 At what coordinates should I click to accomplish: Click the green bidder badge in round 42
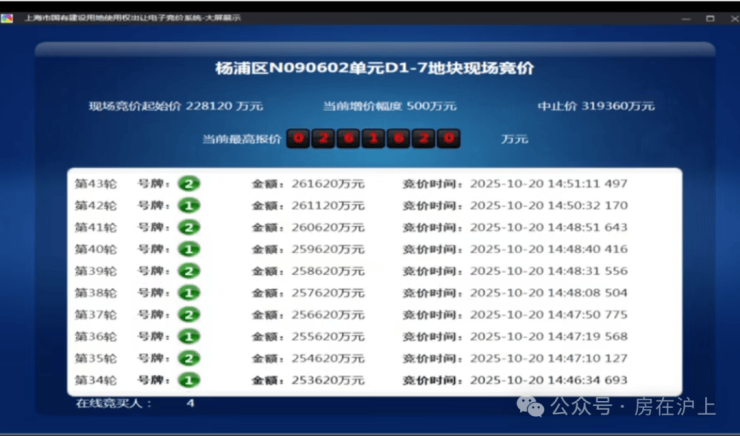pyautogui.click(x=189, y=206)
